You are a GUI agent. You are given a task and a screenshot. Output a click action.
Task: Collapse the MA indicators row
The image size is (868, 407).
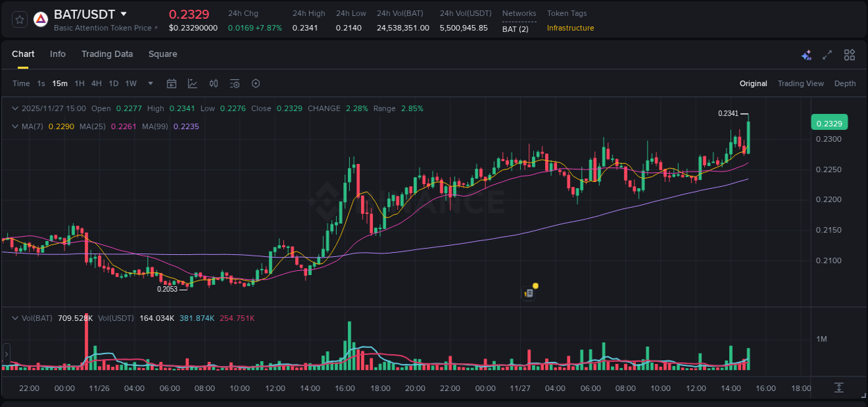[15, 126]
